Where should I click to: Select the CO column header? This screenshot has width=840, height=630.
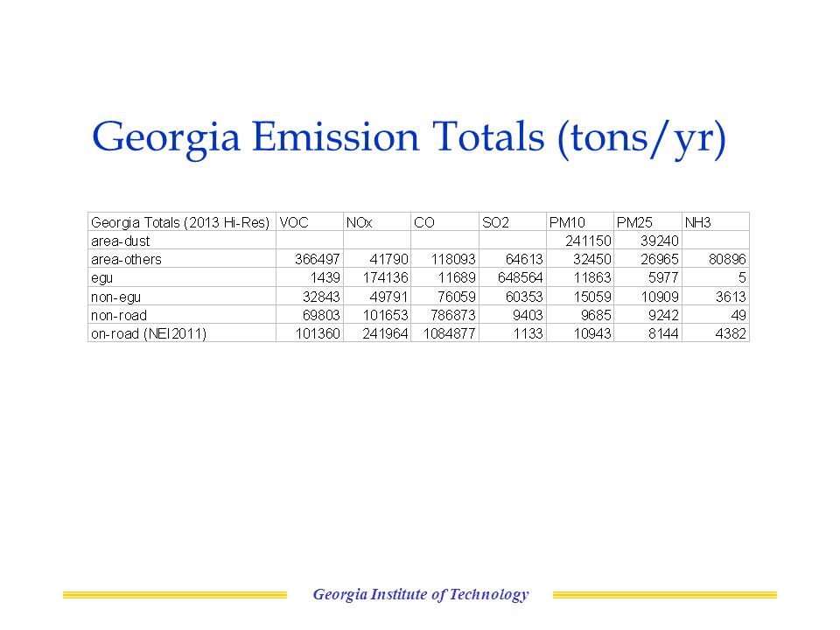click(x=445, y=221)
